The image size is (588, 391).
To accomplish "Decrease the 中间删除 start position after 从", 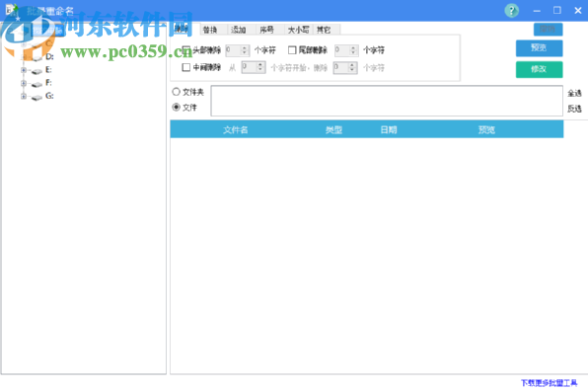I will pos(260,70).
